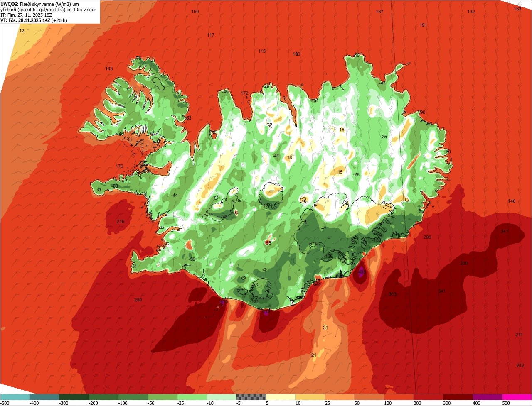Image resolution: width=532 pixels, height=406 pixels.
Task: Click the darkest green legend swatch between -300 and -200
Action: tap(74, 397)
